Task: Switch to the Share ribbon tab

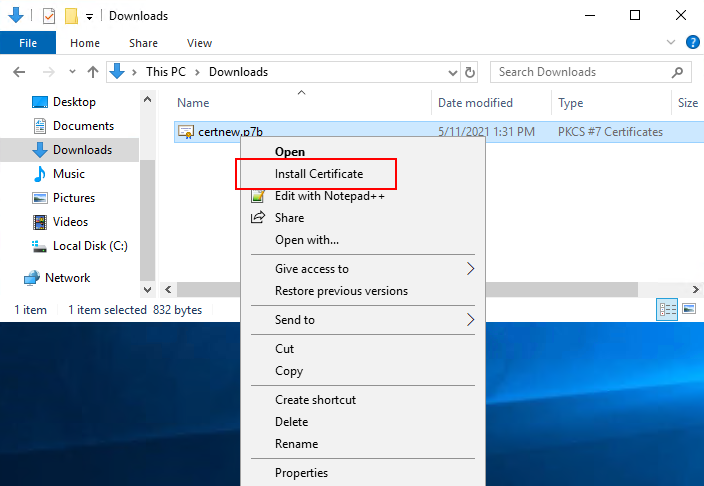Action: pos(143,43)
